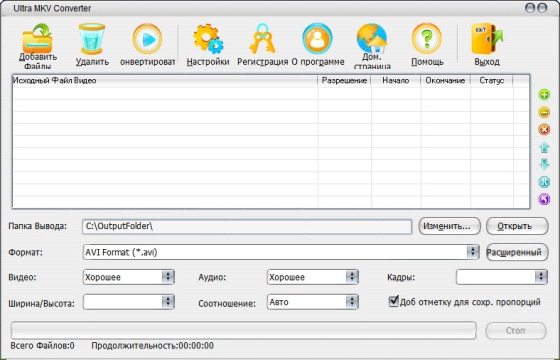Click the Открыть button
Screen dimensions: 560x360
517,226
